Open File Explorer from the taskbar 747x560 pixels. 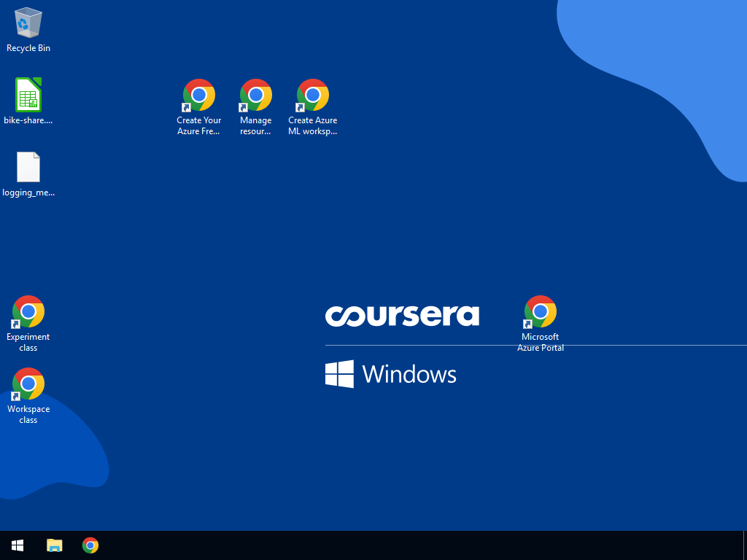coord(54,545)
